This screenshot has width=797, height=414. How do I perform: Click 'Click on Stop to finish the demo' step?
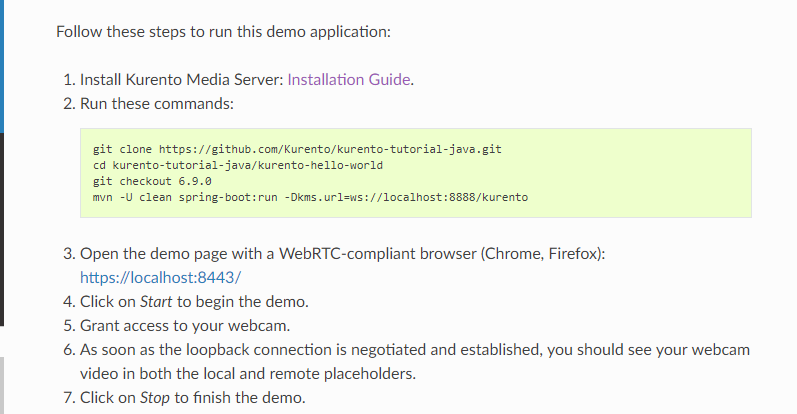pos(193,398)
